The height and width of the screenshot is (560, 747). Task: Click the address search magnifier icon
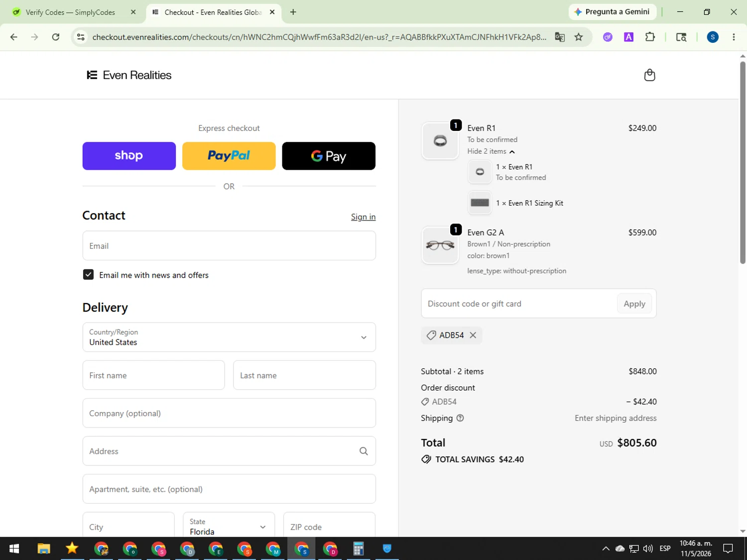coord(364,451)
